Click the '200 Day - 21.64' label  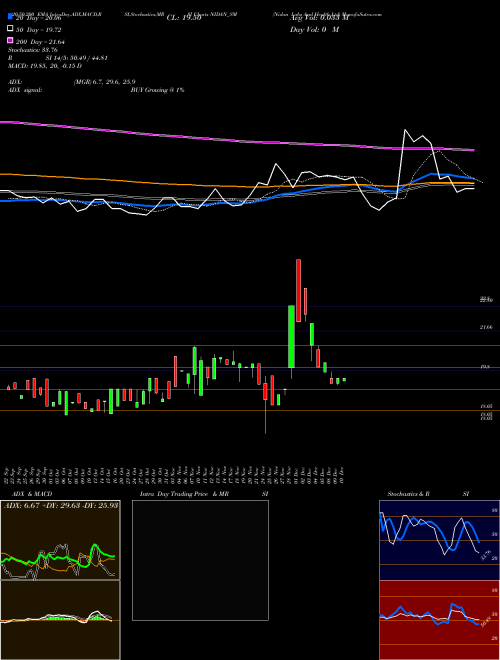[40, 42]
